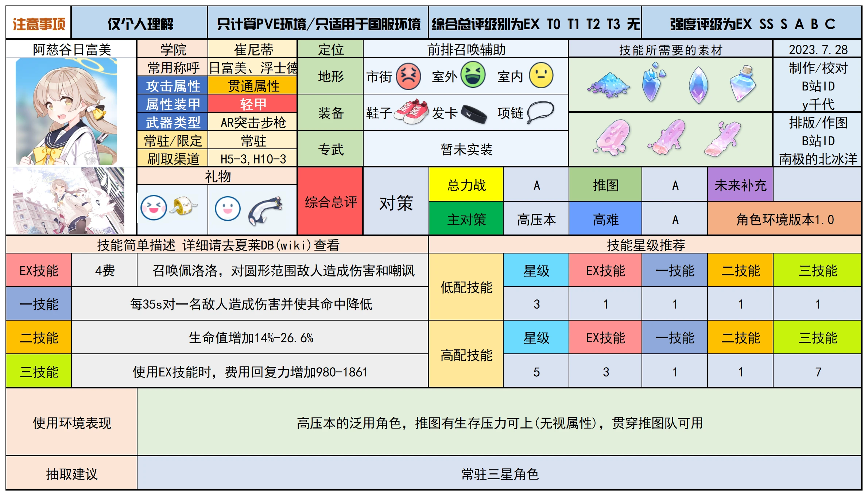Click the character artwork thumbnail with buildings
Image resolution: width=868 pixels, height=496 pixels.
[x=69, y=201]
